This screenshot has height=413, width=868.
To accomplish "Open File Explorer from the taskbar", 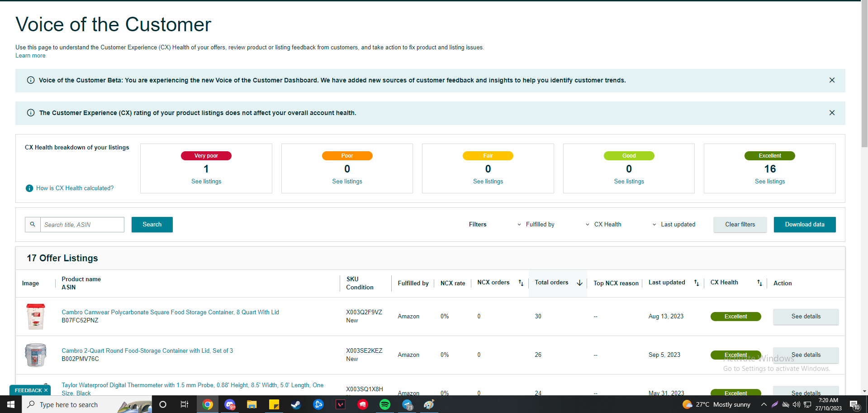I will pyautogui.click(x=252, y=404).
